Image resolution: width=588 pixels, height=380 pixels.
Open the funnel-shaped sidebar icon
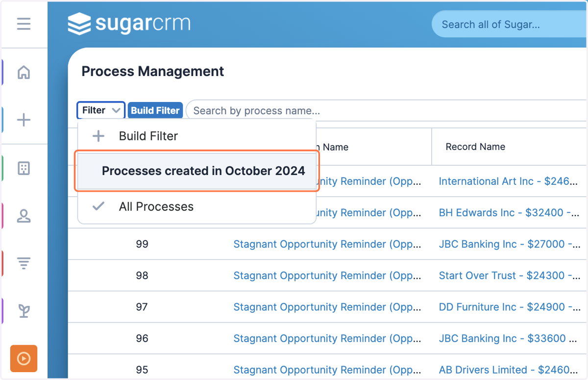[24, 264]
